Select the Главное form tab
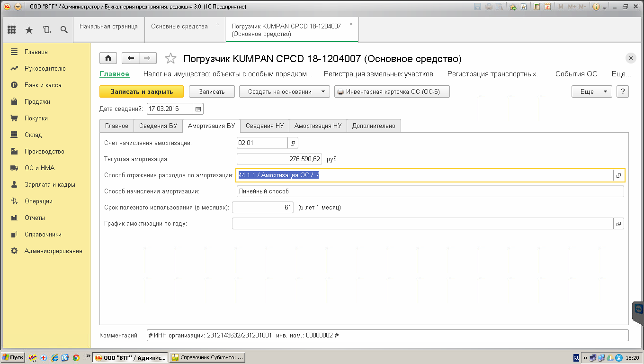The image size is (644, 364). click(116, 126)
